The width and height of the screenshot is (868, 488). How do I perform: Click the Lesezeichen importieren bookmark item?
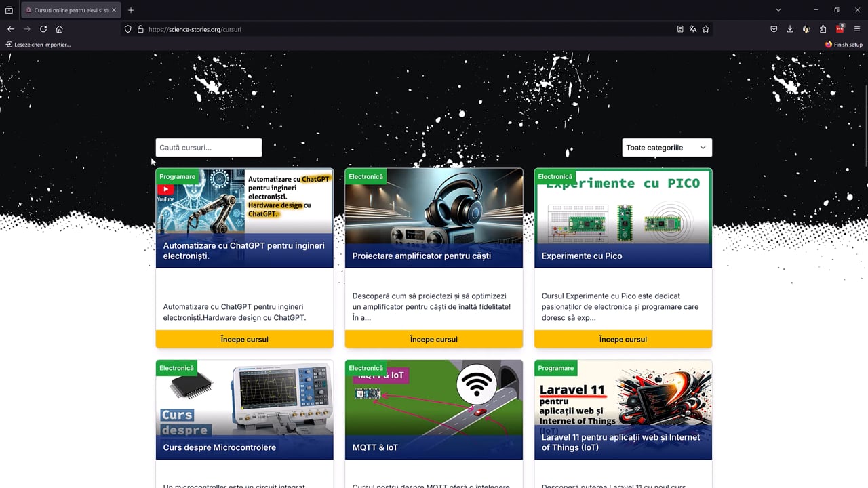pyautogui.click(x=38, y=45)
